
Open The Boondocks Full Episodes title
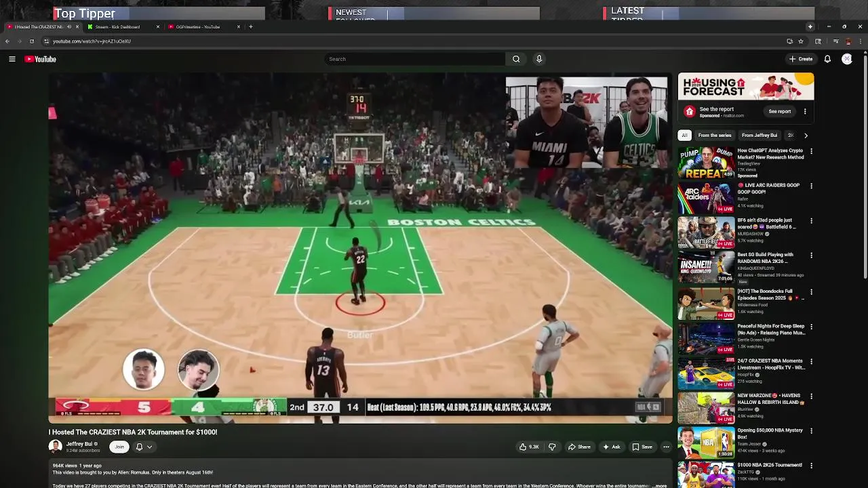coord(770,295)
